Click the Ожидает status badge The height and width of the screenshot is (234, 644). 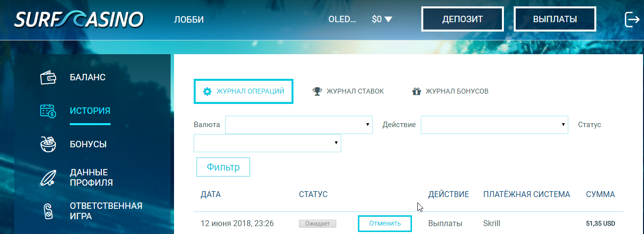coord(318,224)
